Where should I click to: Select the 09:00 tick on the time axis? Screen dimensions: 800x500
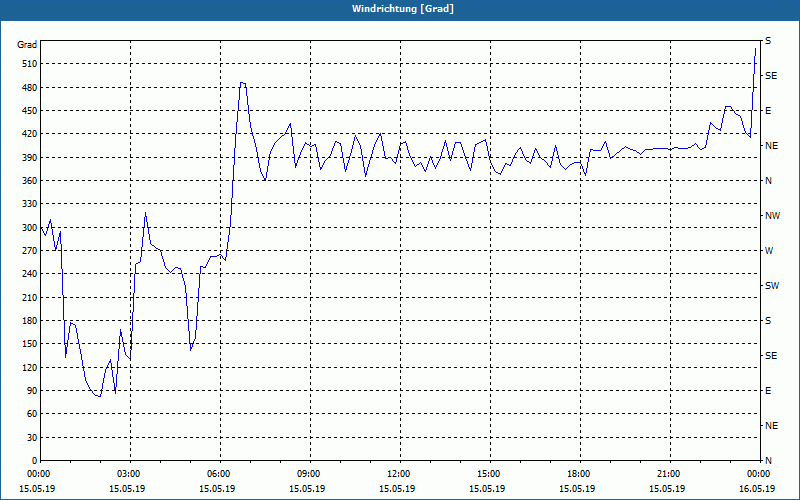coord(310,473)
